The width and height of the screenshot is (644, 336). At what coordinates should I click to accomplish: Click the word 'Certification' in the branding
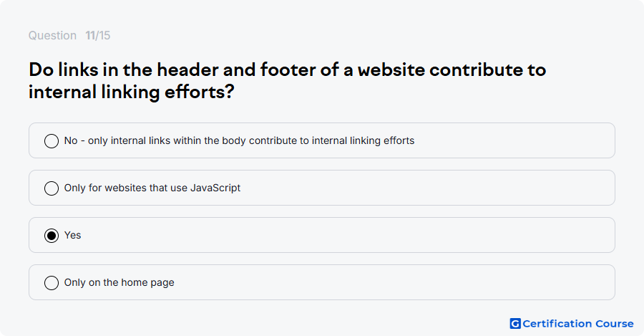[557, 324]
